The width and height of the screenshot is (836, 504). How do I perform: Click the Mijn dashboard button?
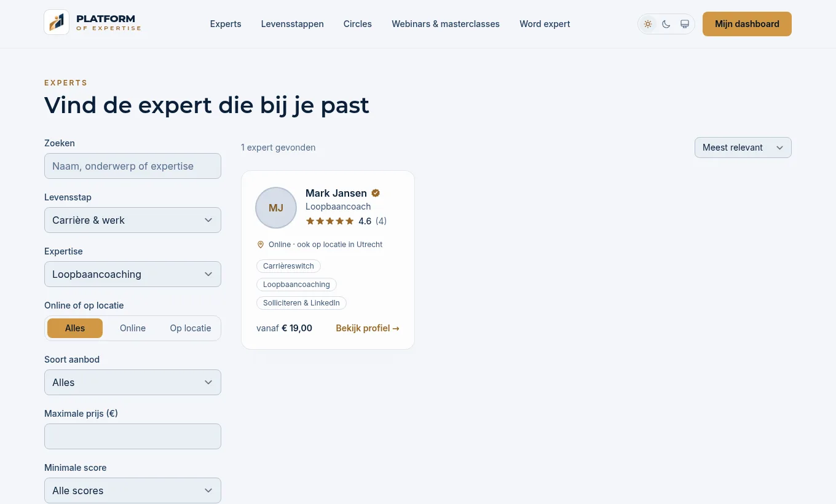click(747, 24)
